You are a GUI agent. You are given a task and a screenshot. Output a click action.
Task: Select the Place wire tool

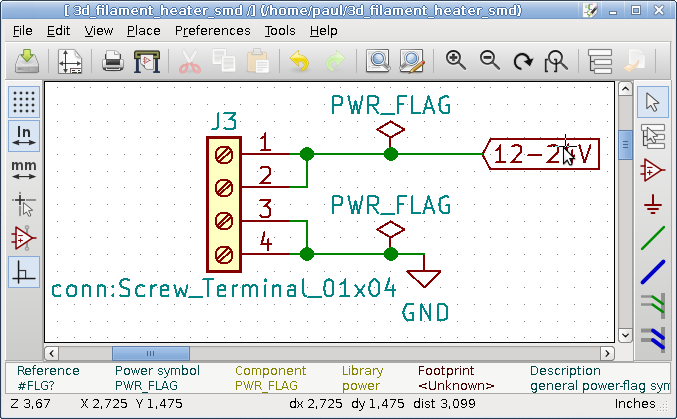click(x=652, y=238)
